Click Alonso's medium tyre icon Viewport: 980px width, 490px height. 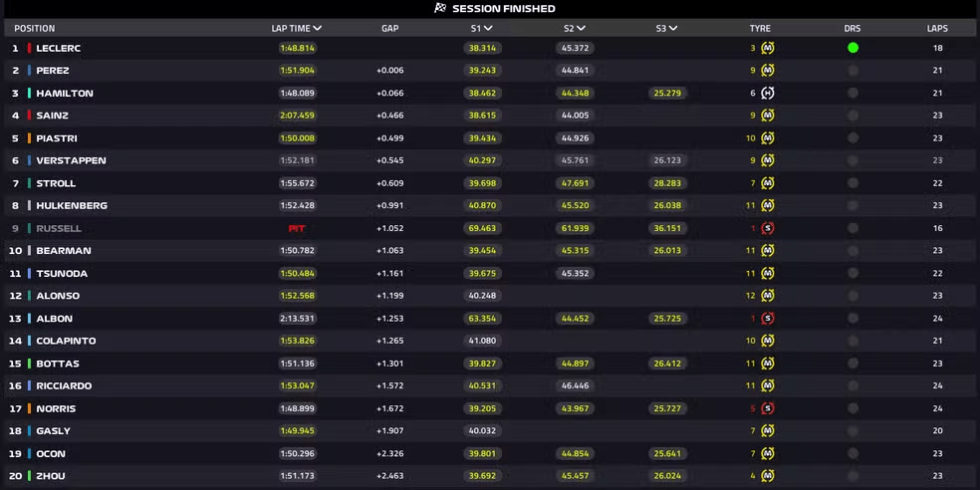[x=768, y=296]
